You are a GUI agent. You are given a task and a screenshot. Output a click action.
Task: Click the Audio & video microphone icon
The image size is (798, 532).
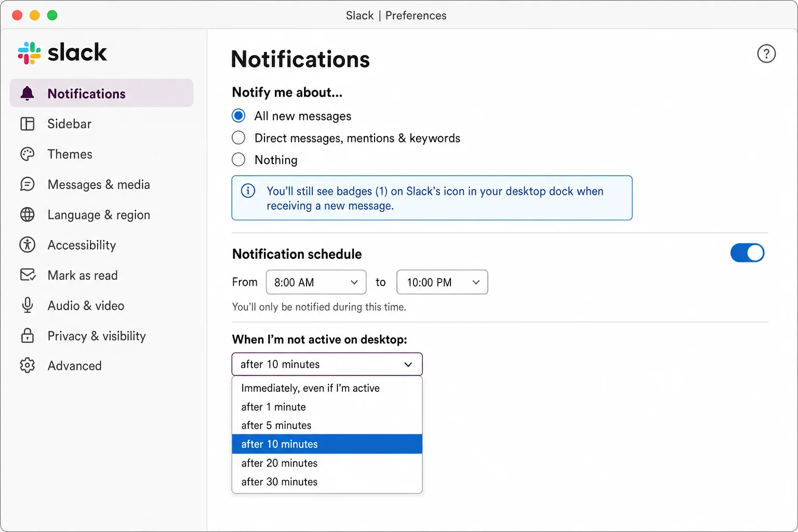pyautogui.click(x=27, y=305)
